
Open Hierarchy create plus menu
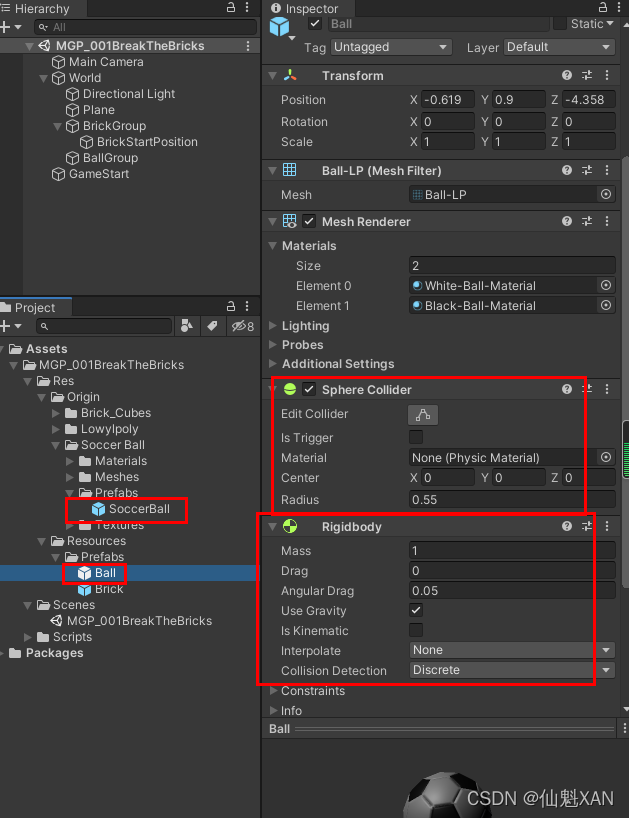point(10,27)
